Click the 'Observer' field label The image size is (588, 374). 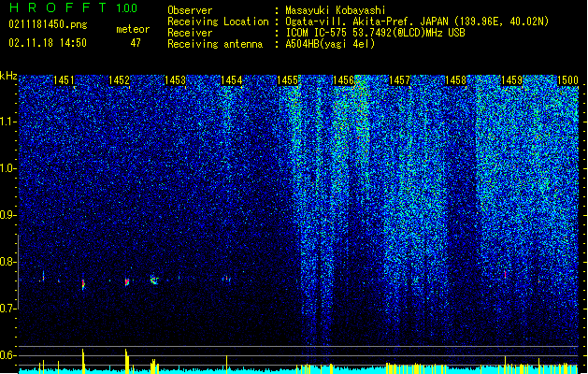click(190, 10)
